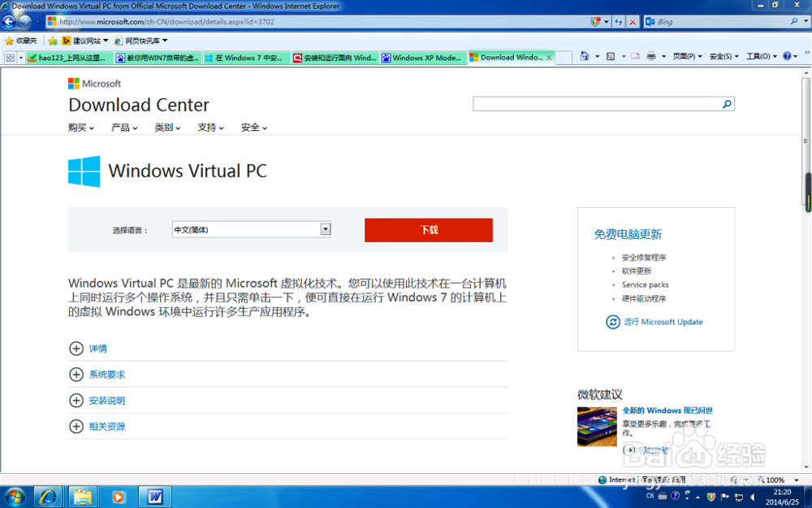Open the 选择语言 language dropdown

pyautogui.click(x=251, y=229)
